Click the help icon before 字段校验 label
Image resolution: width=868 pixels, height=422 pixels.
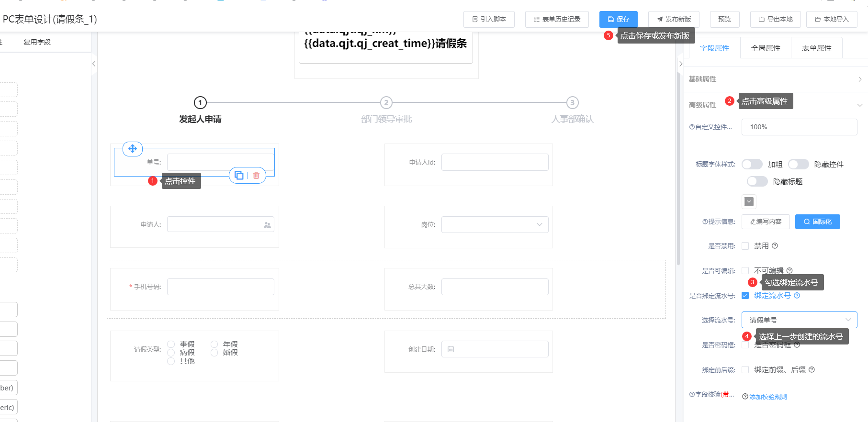tap(692, 394)
